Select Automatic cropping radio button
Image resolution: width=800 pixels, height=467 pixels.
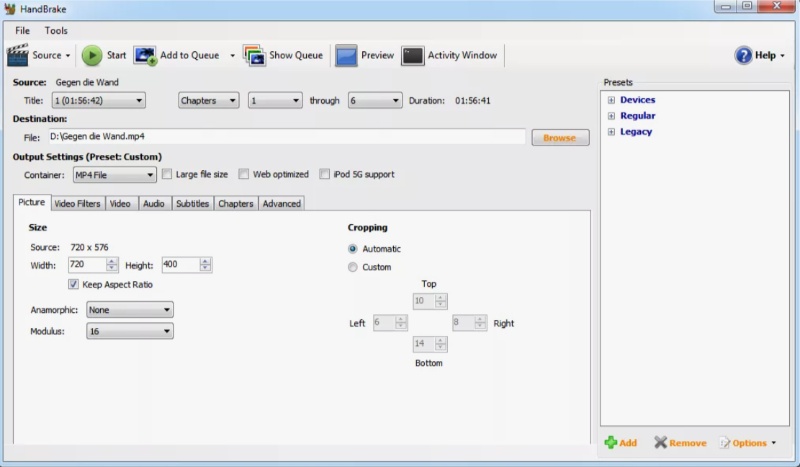pos(353,249)
